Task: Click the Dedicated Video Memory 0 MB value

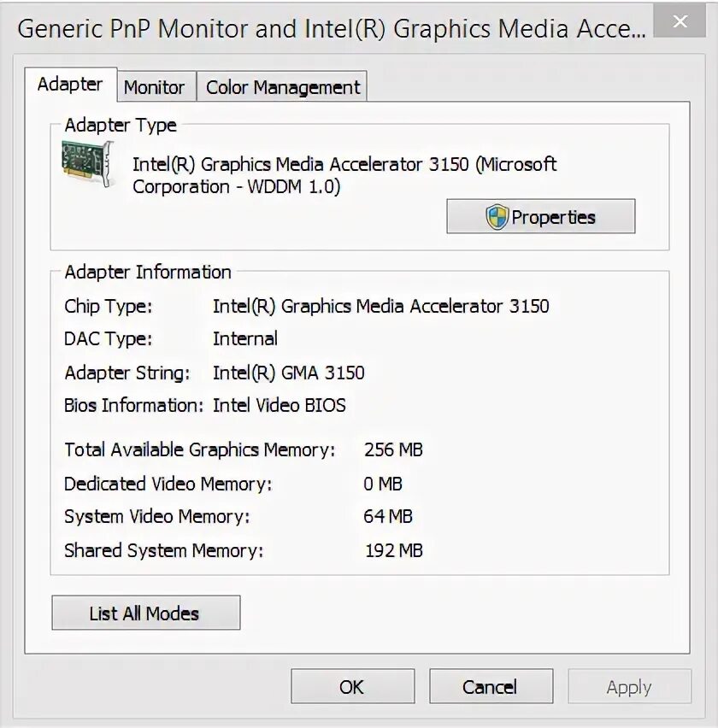Action: click(383, 484)
